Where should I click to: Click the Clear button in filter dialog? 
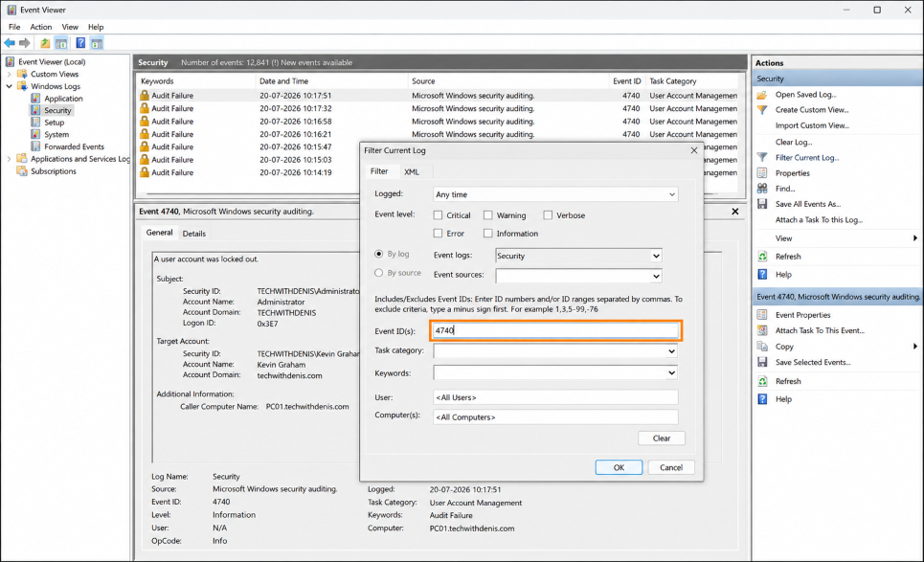point(662,438)
